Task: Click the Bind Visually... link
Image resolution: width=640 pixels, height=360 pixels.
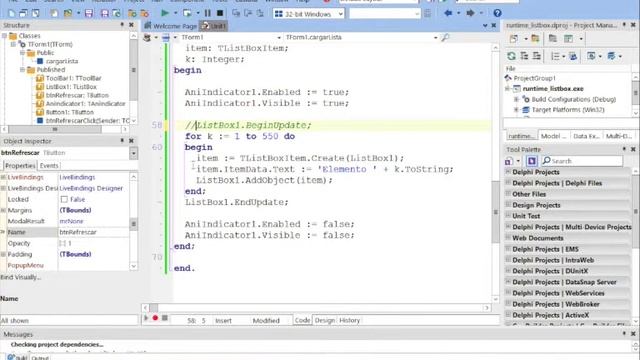Action: click(x=21, y=277)
